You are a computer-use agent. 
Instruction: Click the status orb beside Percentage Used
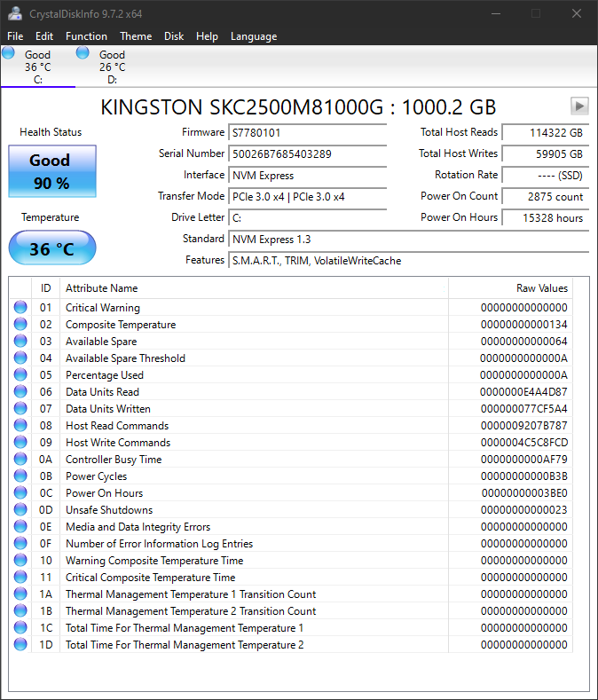[x=20, y=375]
